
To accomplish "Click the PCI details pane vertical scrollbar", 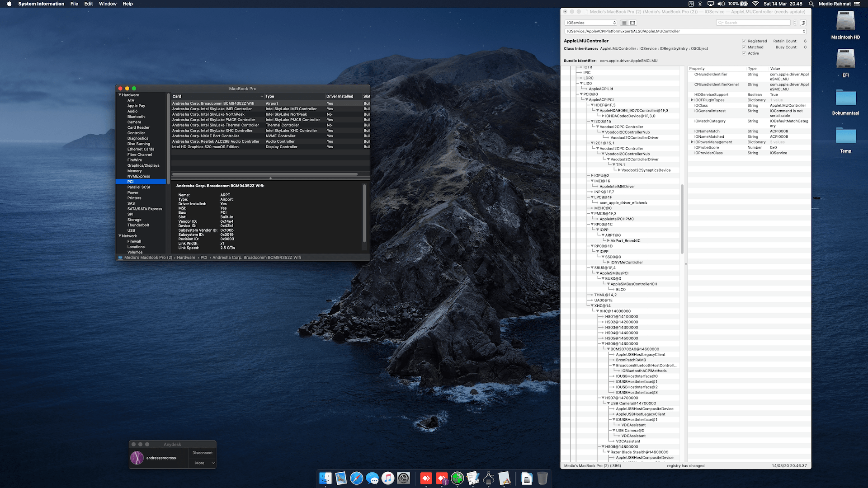I will [364, 213].
